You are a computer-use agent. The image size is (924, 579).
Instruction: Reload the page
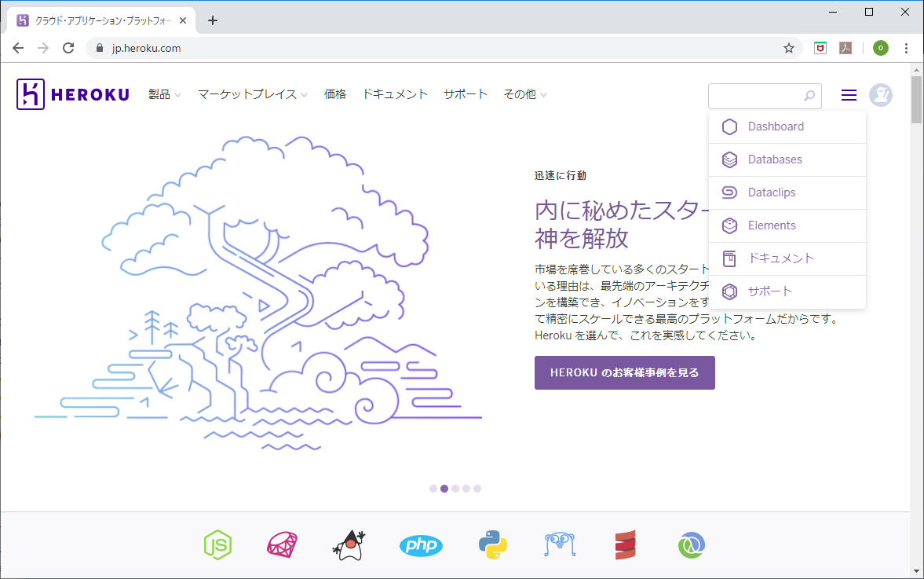pos(68,49)
